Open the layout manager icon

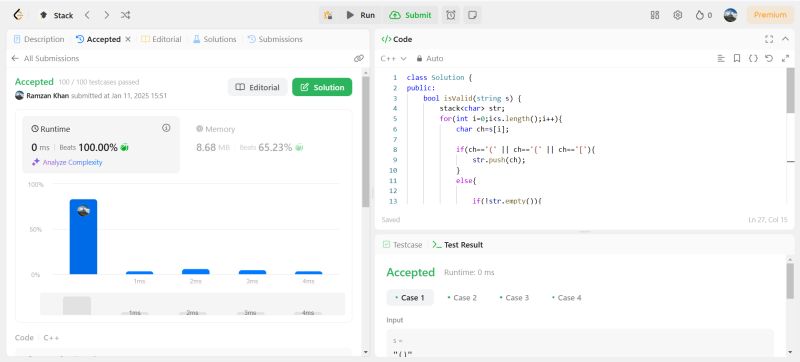(x=655, y=15)
